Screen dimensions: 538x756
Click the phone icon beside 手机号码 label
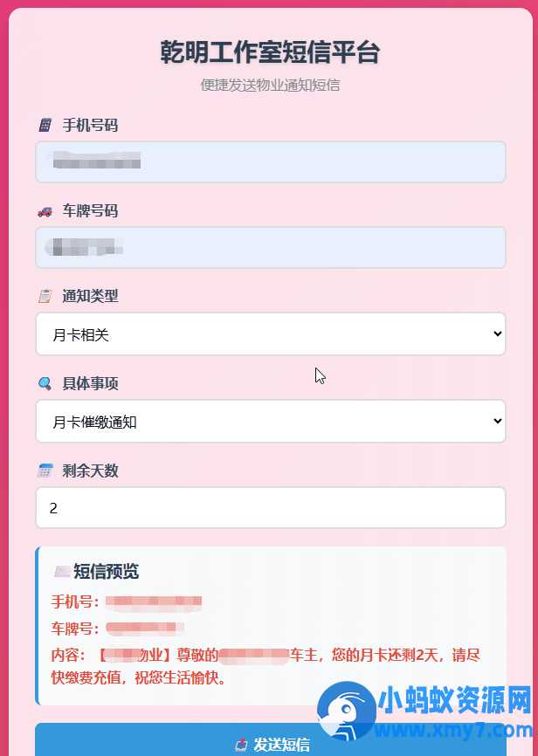point(44,125)
